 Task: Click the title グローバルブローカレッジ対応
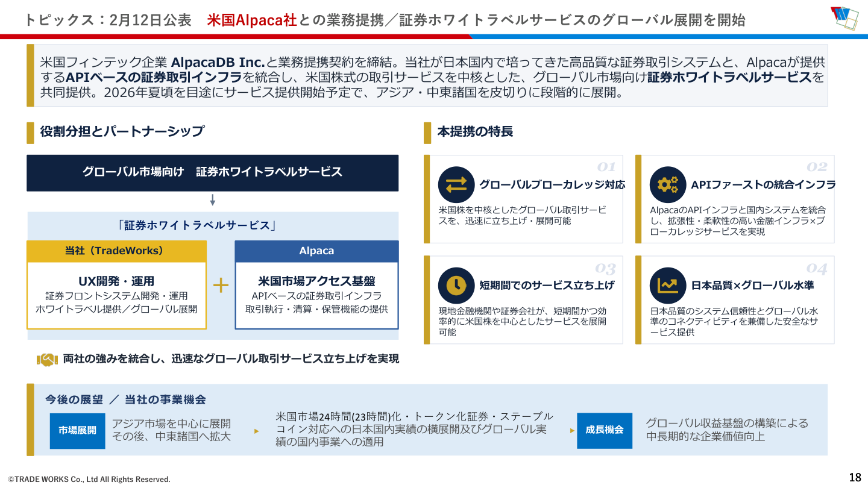552,185
